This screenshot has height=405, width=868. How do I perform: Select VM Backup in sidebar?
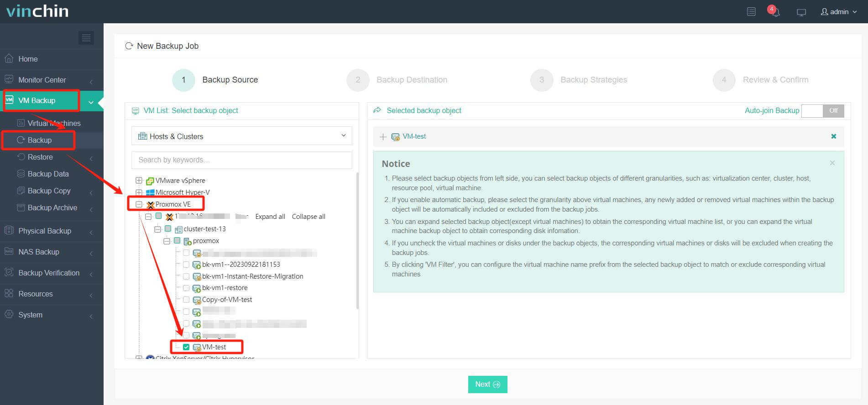(37, 100)
